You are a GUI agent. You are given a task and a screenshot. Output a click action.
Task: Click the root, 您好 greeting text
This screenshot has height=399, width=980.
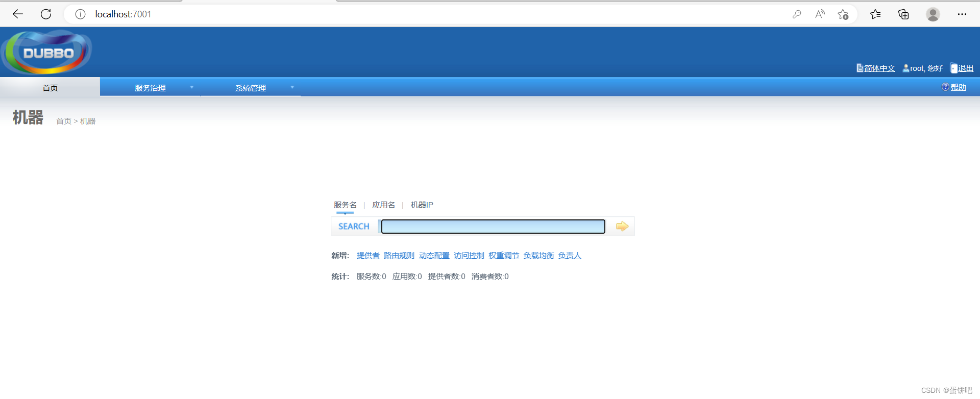926,68
